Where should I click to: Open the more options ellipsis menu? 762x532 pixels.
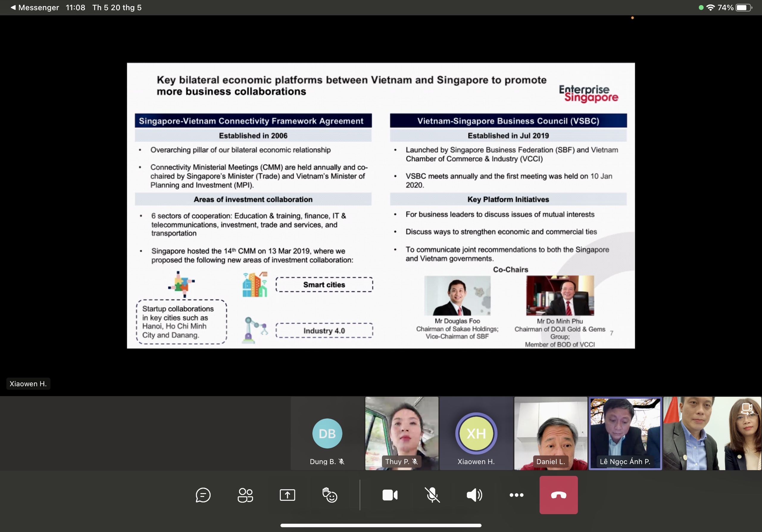click(516, 495)
